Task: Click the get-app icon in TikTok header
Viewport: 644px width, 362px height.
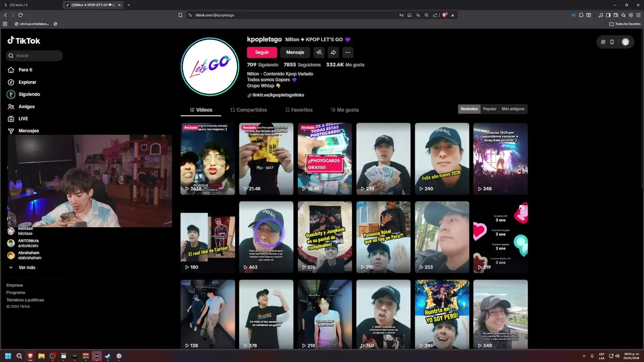Action: pos(603,42)
